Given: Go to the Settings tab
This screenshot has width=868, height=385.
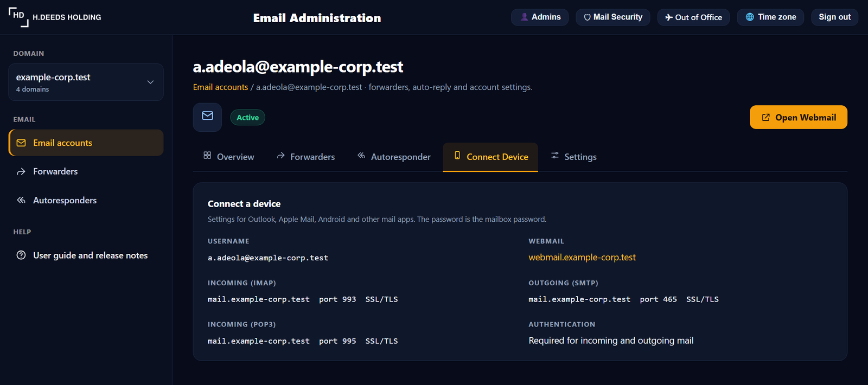Looking at the screenshot, I should point(573,157).
